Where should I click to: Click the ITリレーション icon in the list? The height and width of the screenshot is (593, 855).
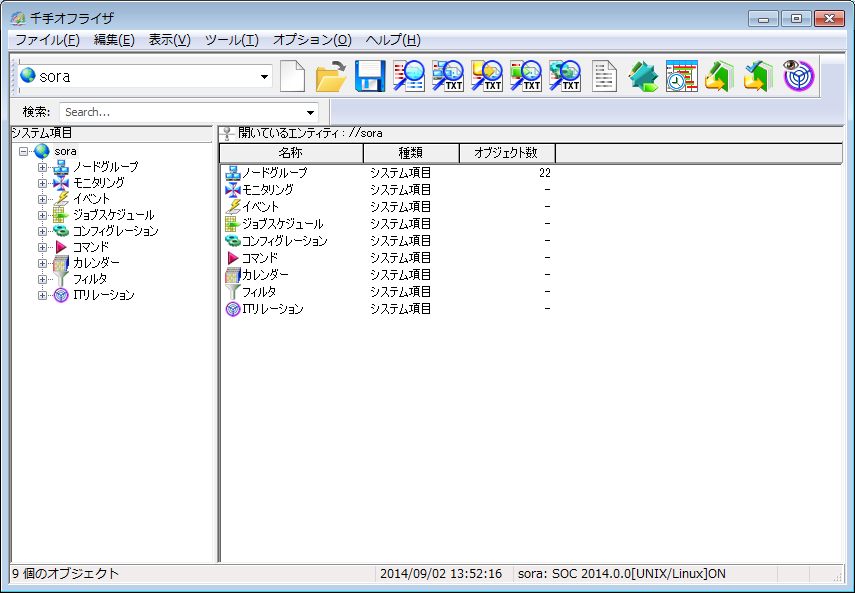[233, 310]
